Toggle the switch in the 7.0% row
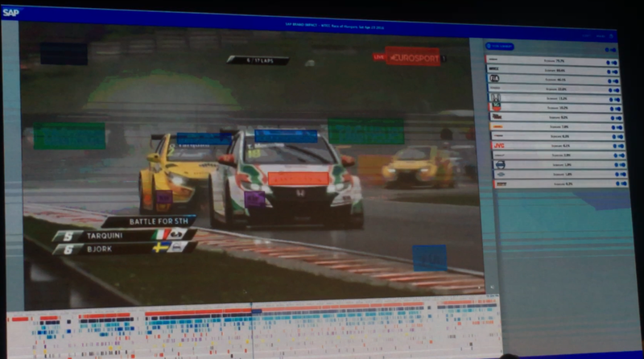Image resolution: width=644 pixels, height=359 pixels. (x=619, y=127)
